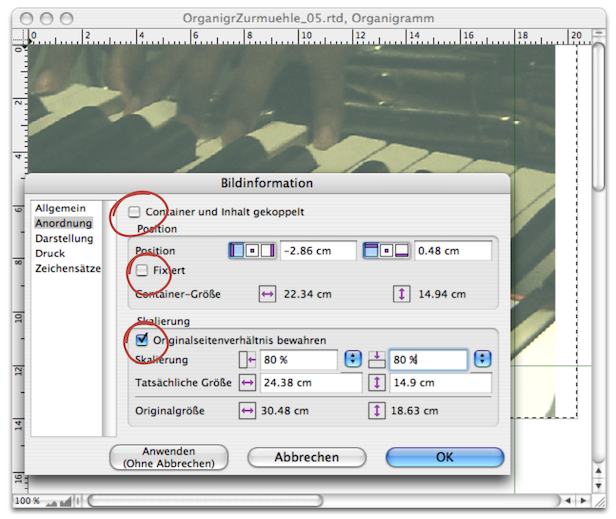
Task: Enable Container und Inhalt gekoppelt checkbox
Action: (x=135, y=212)
